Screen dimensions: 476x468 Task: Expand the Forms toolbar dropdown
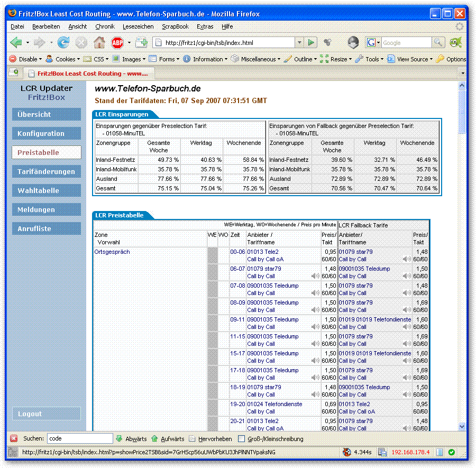click(178, 59)
